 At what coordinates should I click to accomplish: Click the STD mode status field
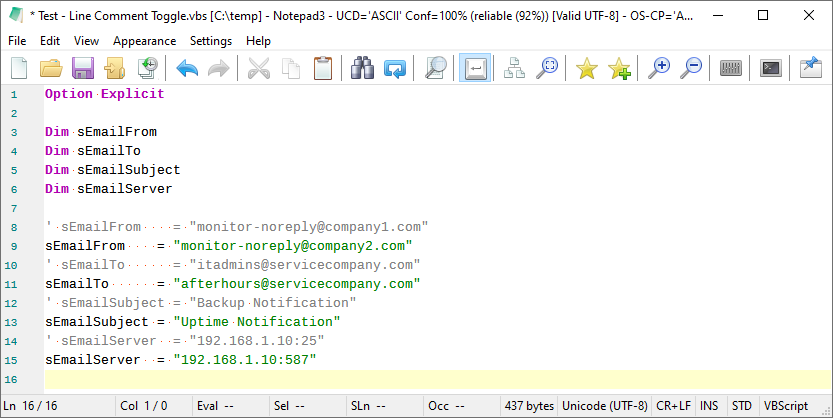click(x=742, y=406)
